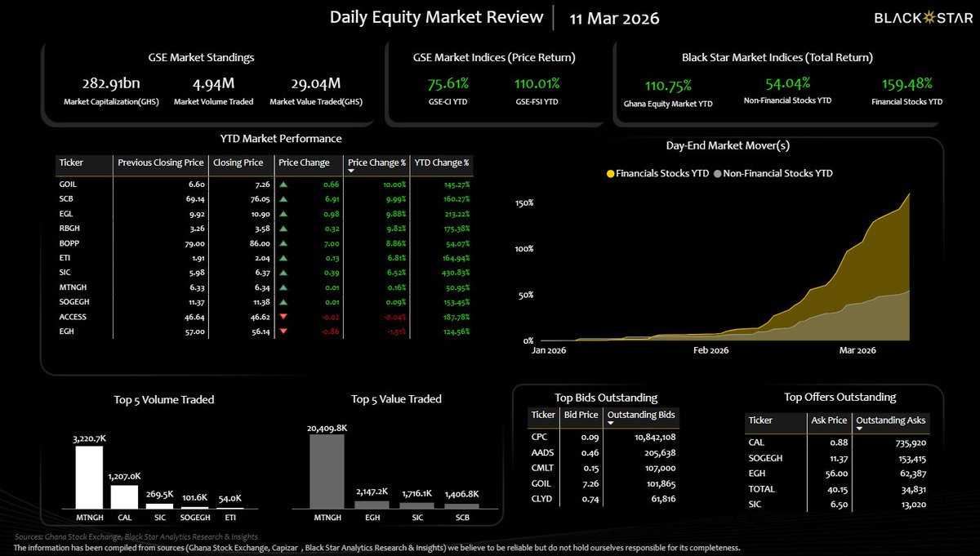Click the 4.94M market volume traded value
Viewport: 980px width, 556px height.
pyautogui.click(x=215, y=83)
